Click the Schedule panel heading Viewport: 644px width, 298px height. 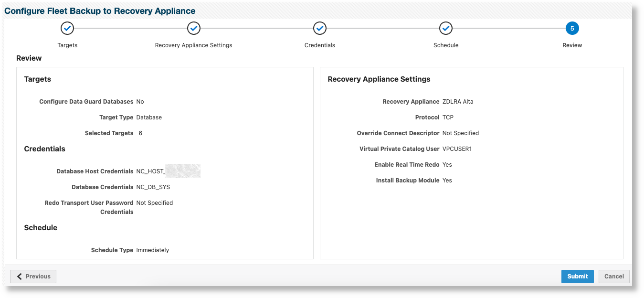pos(41,228)
